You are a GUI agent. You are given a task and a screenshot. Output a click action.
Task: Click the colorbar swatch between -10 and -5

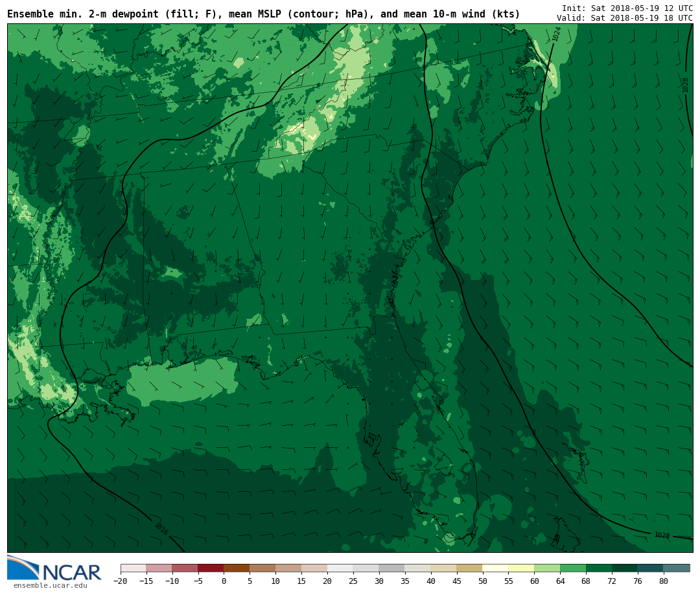(185, 568)
